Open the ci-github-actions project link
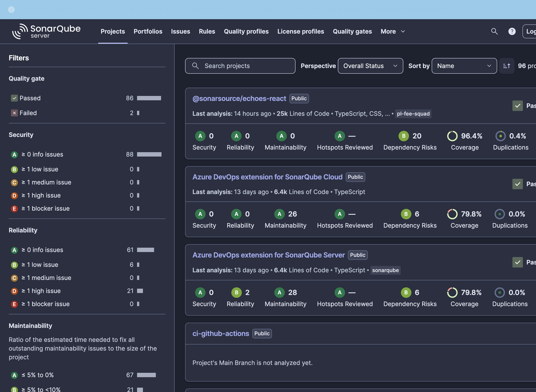The height and width of the screenshot is (392, 536). [x=221, y=333]
